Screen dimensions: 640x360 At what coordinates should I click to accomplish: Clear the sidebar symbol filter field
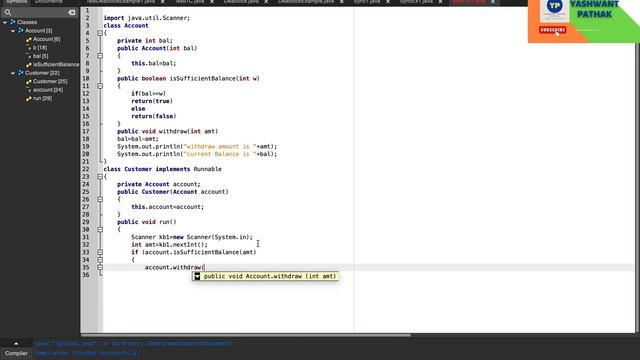tap(72, 13)
